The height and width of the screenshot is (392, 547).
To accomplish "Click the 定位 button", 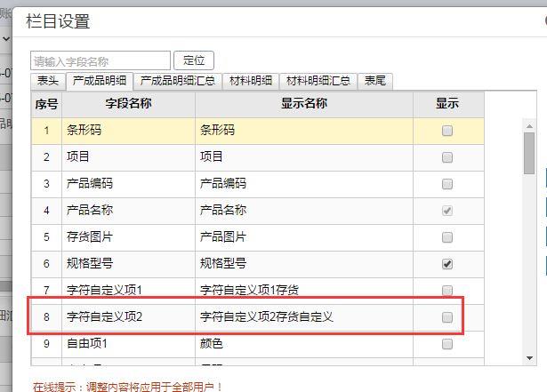I will (194, 60).
